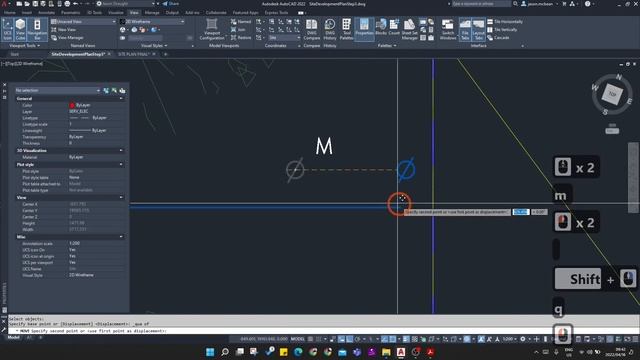
Task: Click the ViewCube TOP face
Action: pyautogui.click(x=612, y=94)
